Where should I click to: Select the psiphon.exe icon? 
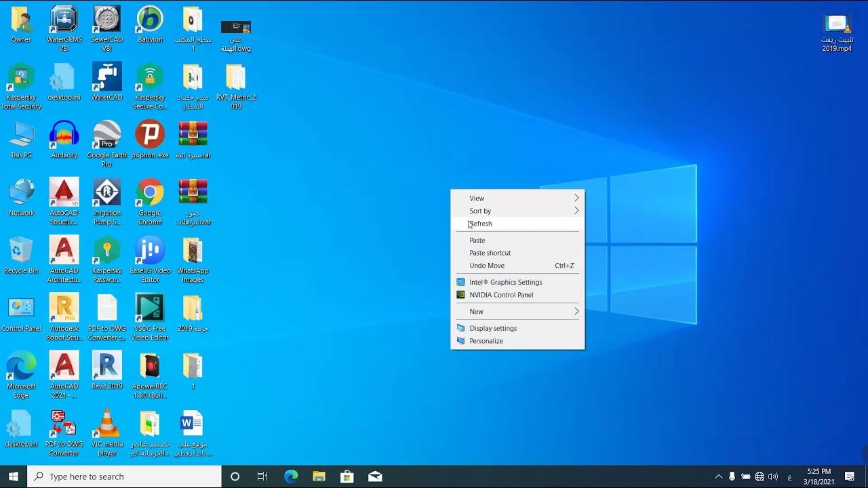coord(150,140)
